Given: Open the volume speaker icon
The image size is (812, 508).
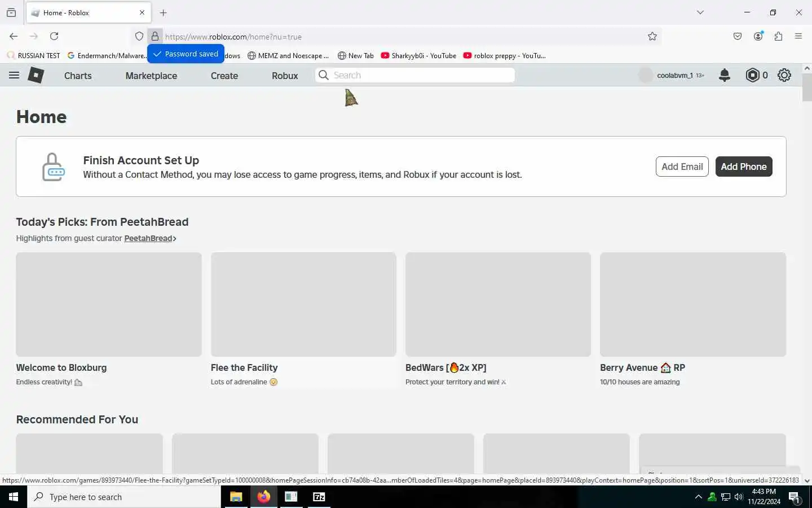Looking at the screenshot, I should point(739,497).
